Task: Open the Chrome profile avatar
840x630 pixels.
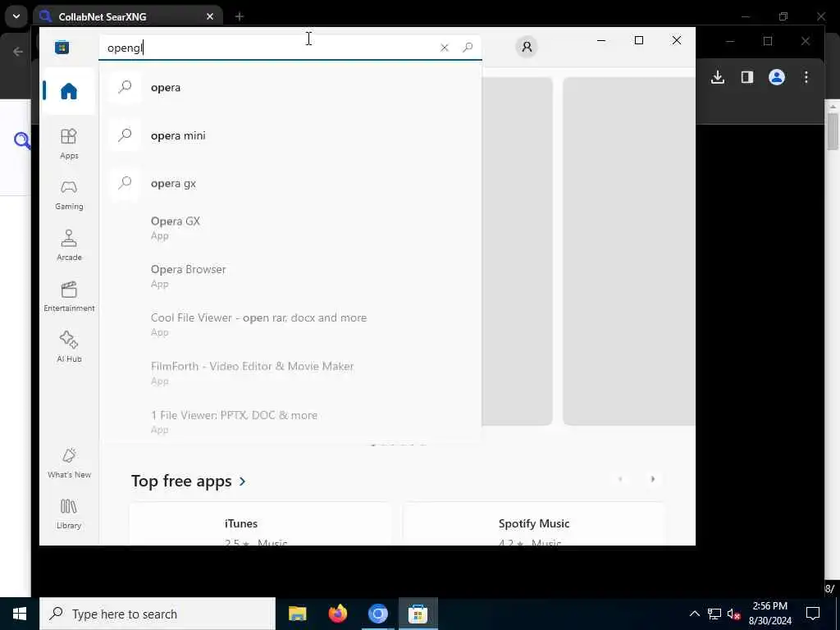Action: point(777,78)
